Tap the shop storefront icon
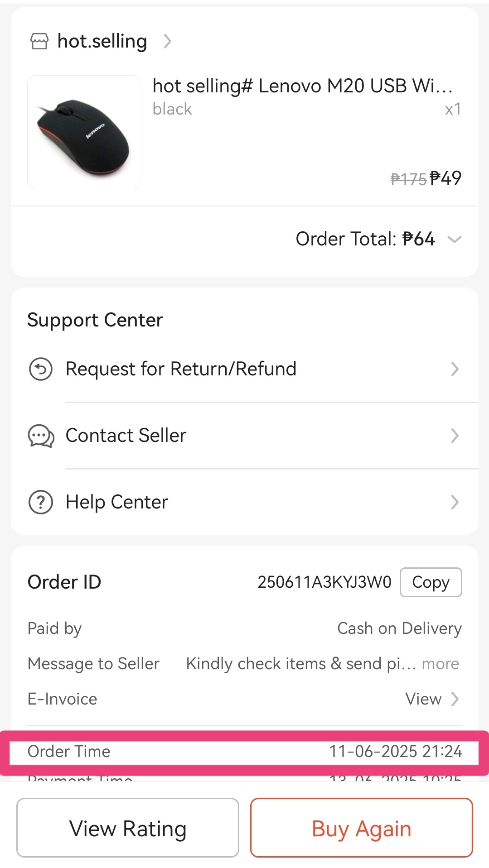The width and height of the screenshot is (489, 868). click(x=39, y=41)
